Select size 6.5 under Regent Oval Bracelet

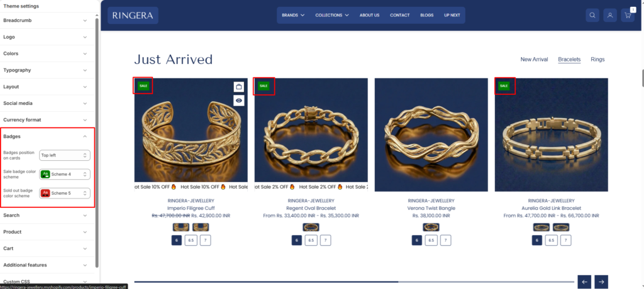tap(311, 240)
